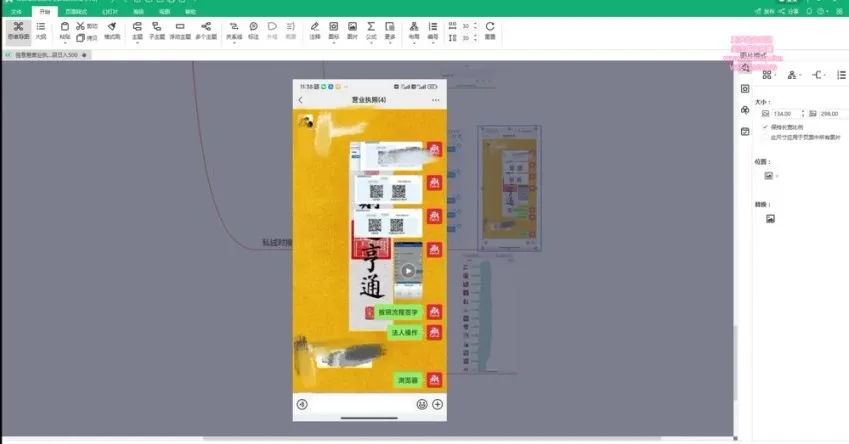The height and width of the screenshot is (444, 849).
Task: Click the 剪切 cut button
Action: 87,25
